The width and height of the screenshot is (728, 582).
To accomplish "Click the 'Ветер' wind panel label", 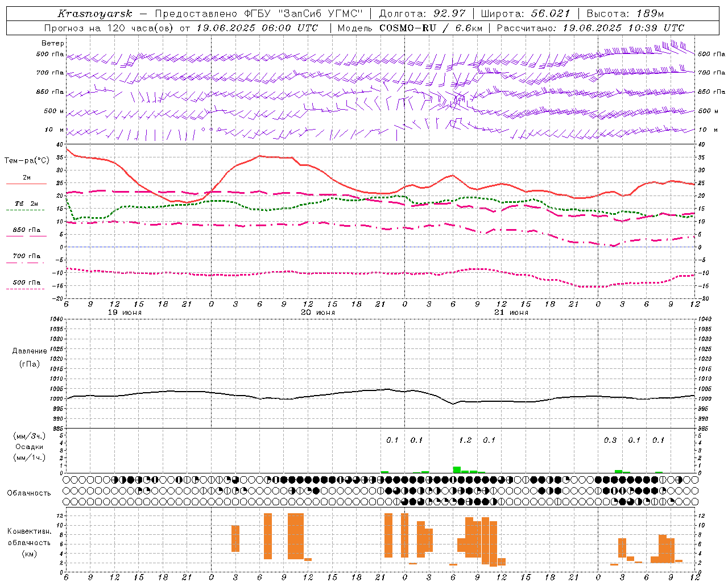I will click(53, 43).
